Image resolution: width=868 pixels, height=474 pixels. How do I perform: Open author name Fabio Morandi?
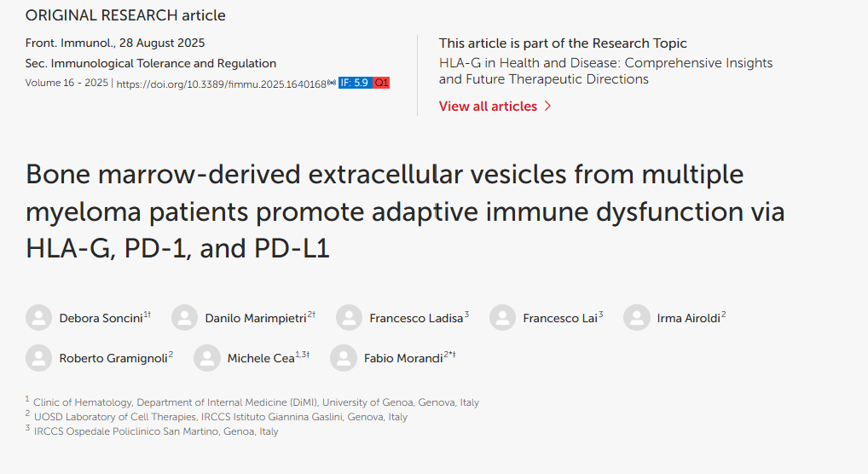click(403, 359)
